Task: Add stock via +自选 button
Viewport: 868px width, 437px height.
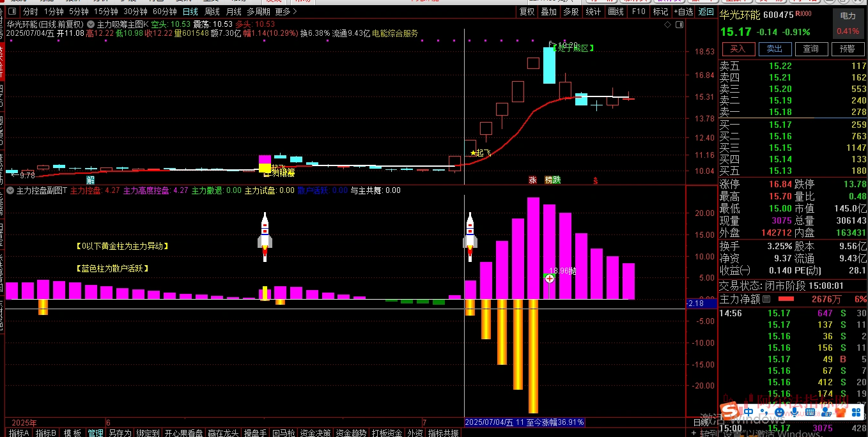Action: [683, 12]
